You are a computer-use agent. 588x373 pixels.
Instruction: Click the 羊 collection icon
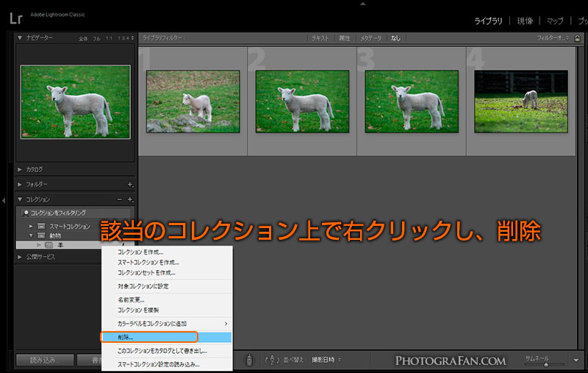49,245
